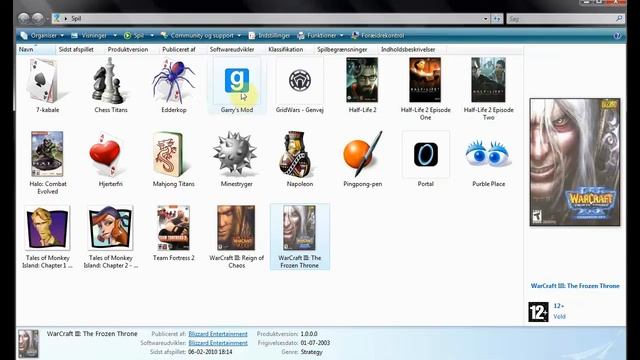Screen dimensions: 640x360
Task: Expand the Spil play dropdown arrow
Action: coord(152,36)
